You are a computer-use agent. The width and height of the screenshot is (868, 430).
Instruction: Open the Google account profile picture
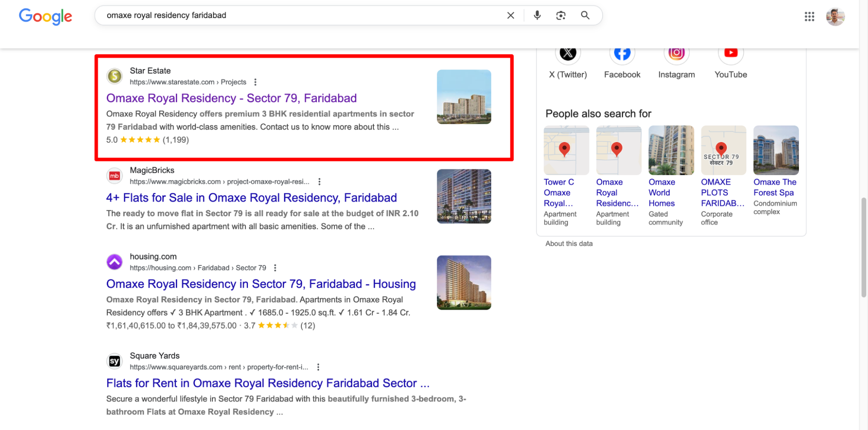tap(835, 17)
